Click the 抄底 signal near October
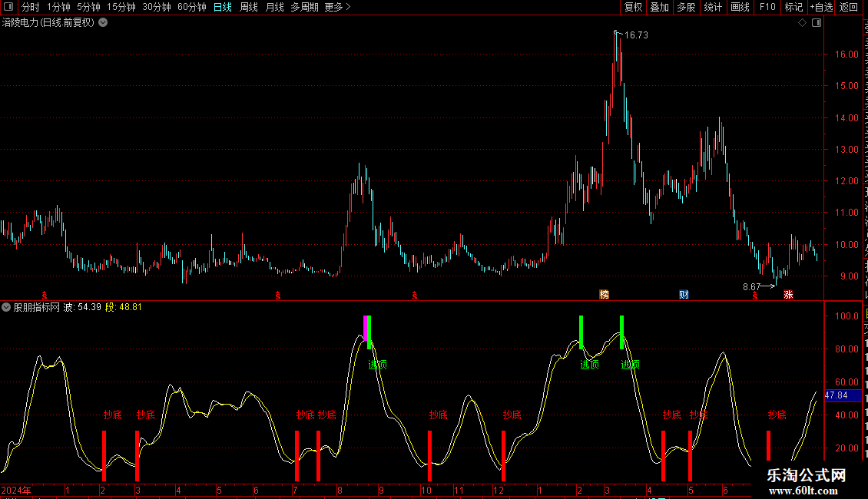This screenshot has width=868, height=499. 438,415
